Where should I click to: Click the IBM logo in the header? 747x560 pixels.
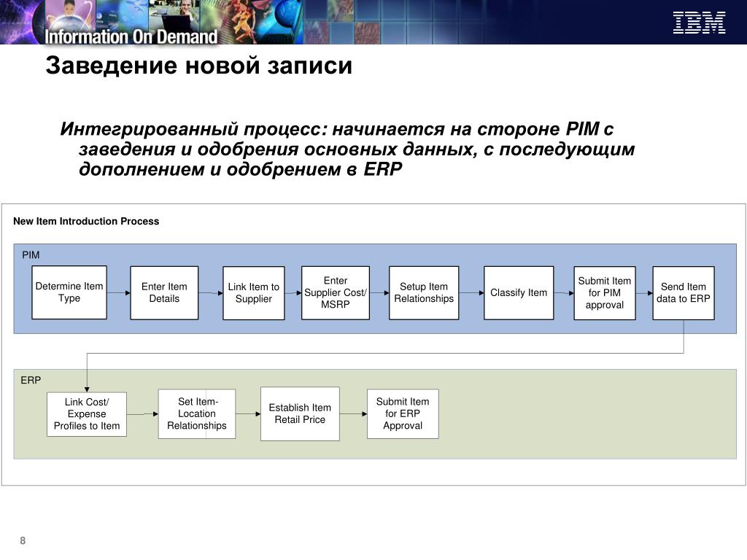(699, 23)
